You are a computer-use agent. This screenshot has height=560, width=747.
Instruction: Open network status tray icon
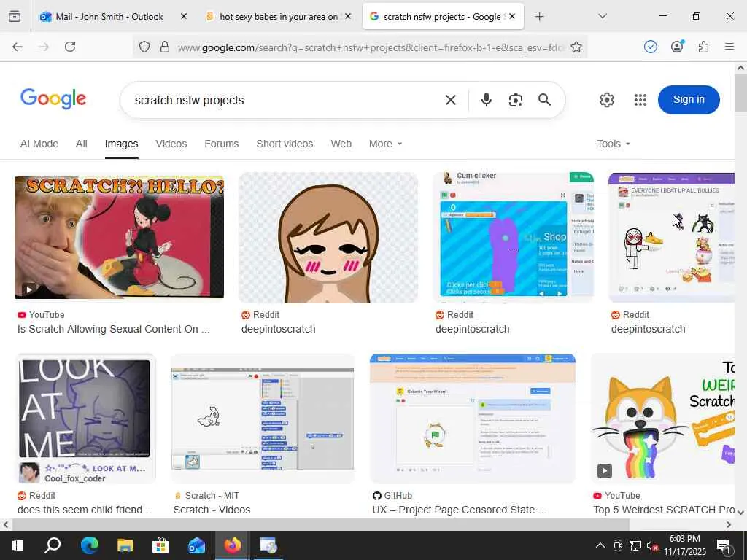(x=635, y=545)
